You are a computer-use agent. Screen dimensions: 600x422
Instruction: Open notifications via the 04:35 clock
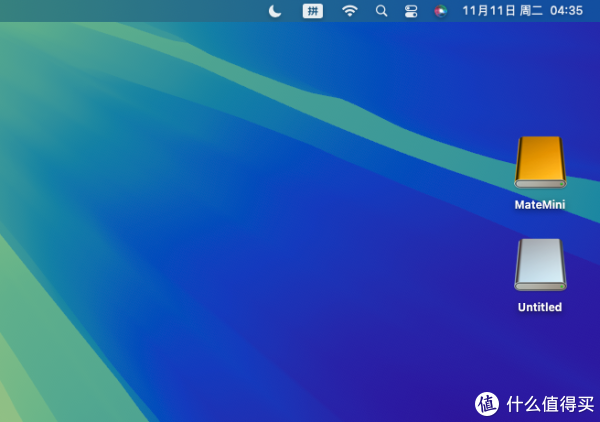tap(566, 10)
